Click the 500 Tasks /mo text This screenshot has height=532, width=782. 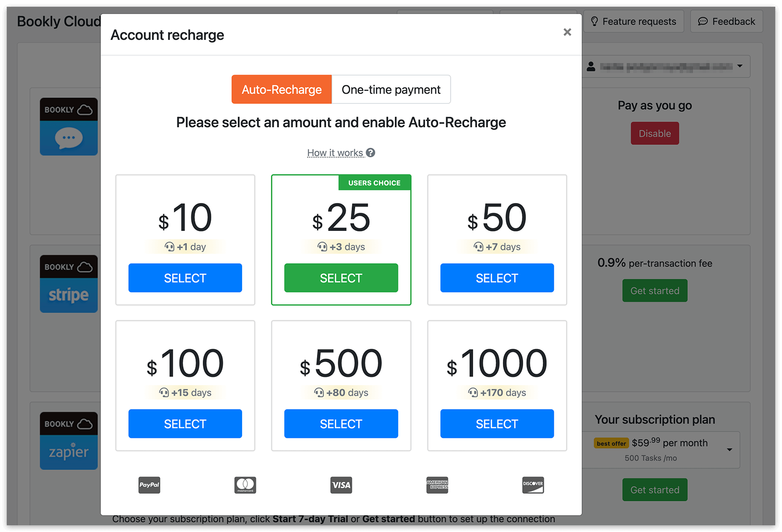coord(651,458)
